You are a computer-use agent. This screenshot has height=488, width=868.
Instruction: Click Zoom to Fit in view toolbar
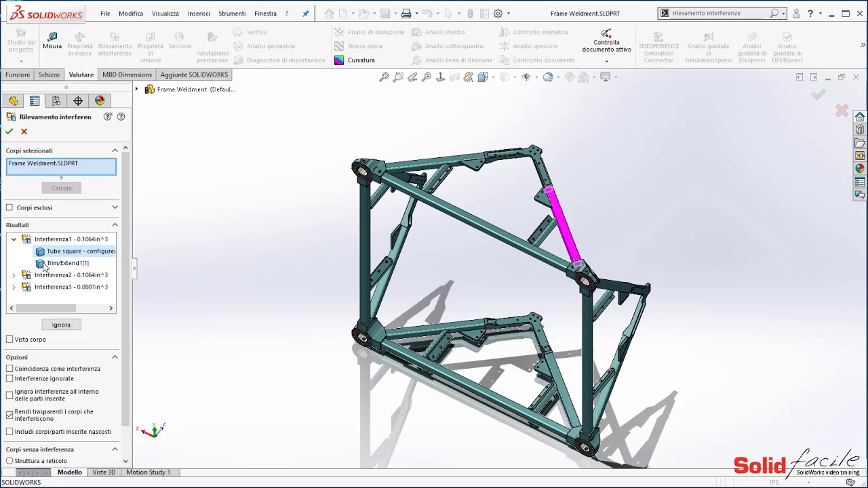point(384,77)
